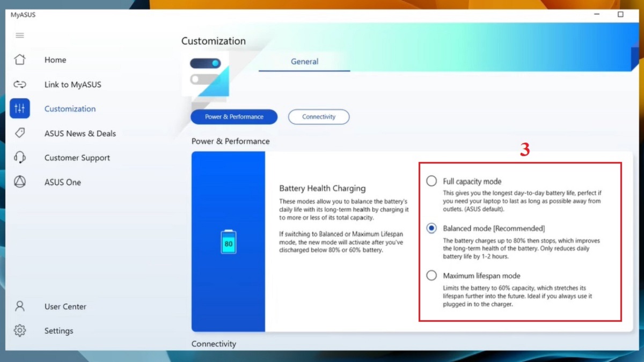644x362 pixels.
Task: Click the battery showing 80 percent
Action: click(228, 242)
